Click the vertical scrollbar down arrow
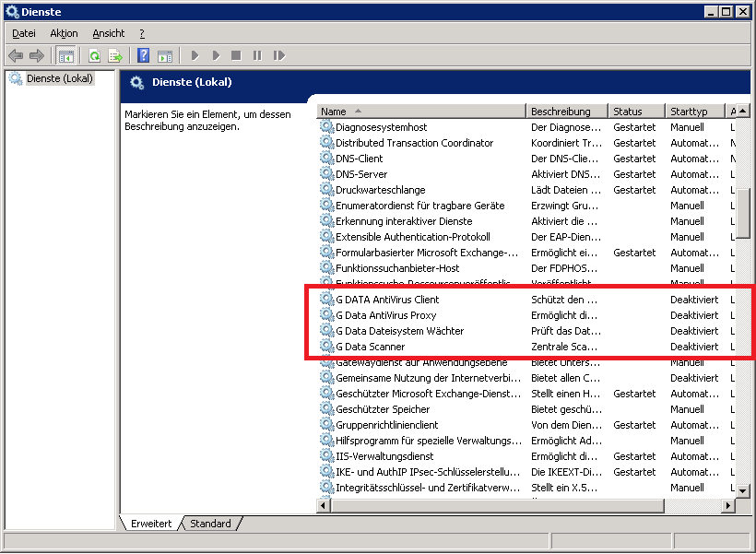This screenshot has width=756, height=554. pos(743,491)
